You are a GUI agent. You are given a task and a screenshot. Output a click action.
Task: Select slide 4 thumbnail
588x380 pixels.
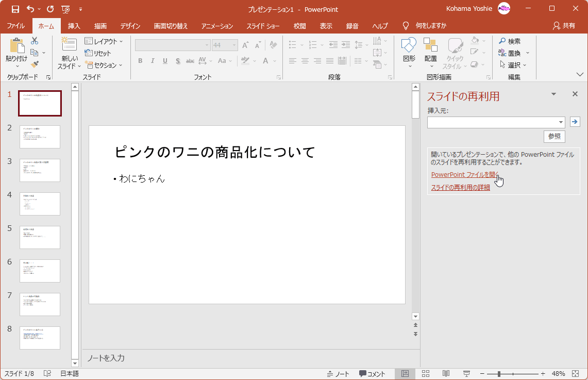click(40, 204)
